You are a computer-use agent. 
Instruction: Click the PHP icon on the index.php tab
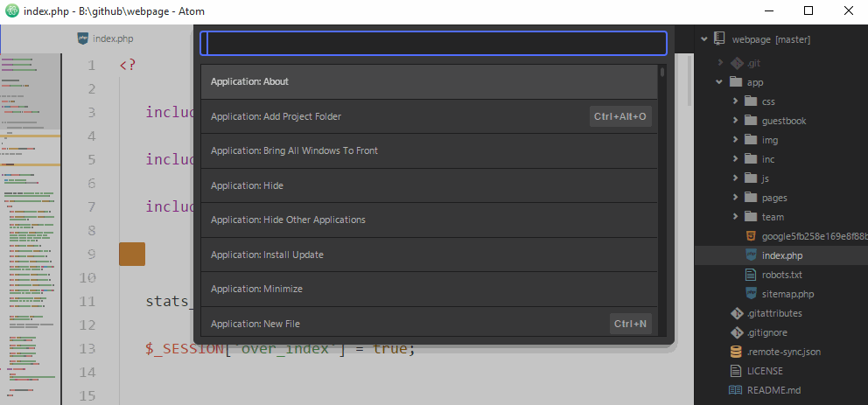pyautogui.click(x=83, y=38)
